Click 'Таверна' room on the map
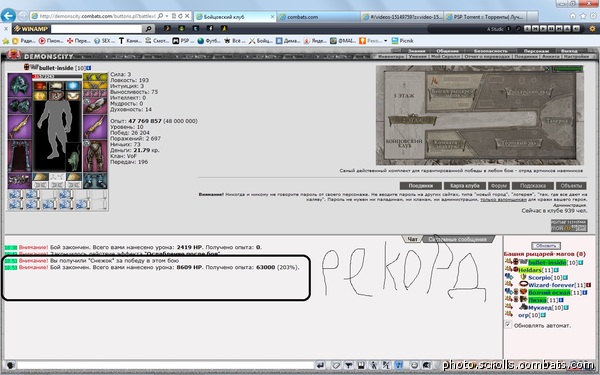Image resolution: width=600 pixels, height=375 pixels. point(557,121)
